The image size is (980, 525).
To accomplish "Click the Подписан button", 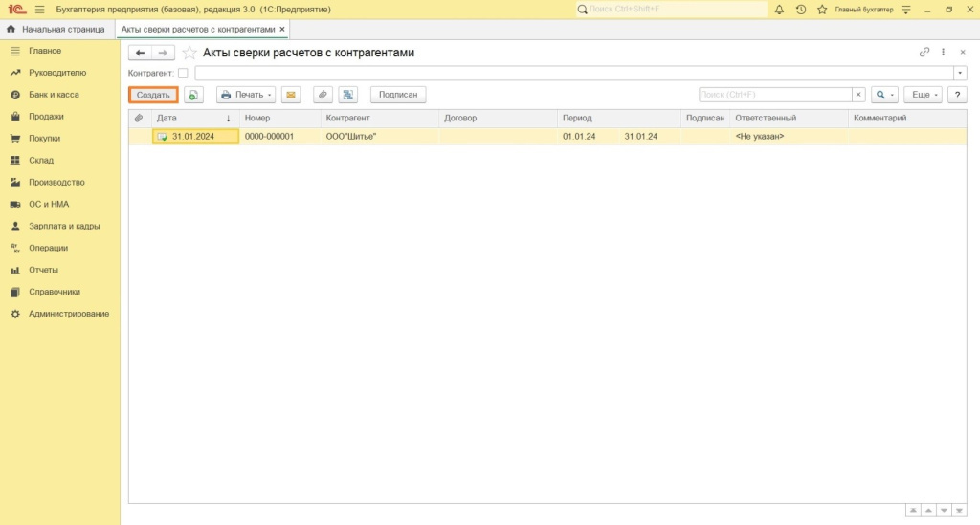I will point(398,95).
